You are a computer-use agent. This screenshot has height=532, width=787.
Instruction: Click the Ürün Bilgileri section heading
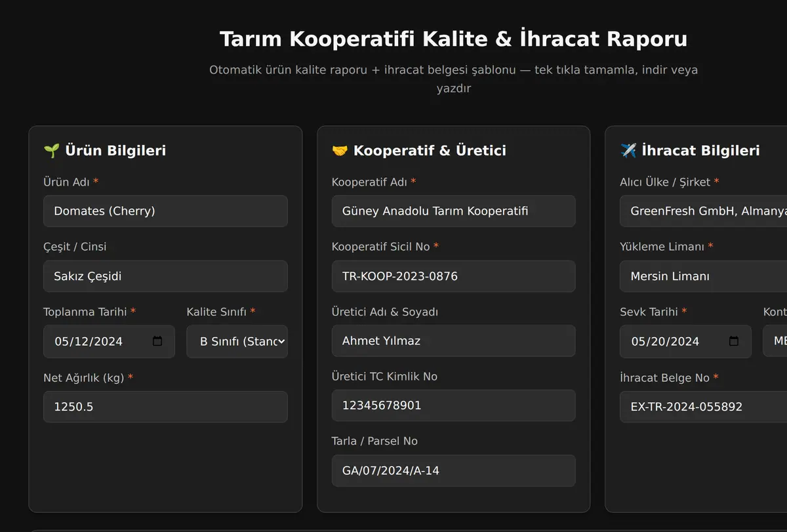click(104, 151)
